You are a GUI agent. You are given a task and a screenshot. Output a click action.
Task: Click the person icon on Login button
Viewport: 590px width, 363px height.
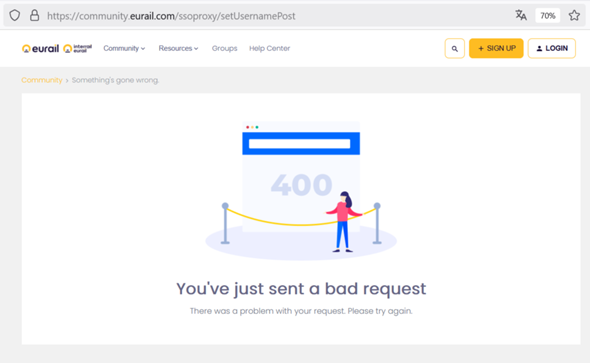[539, 49]
